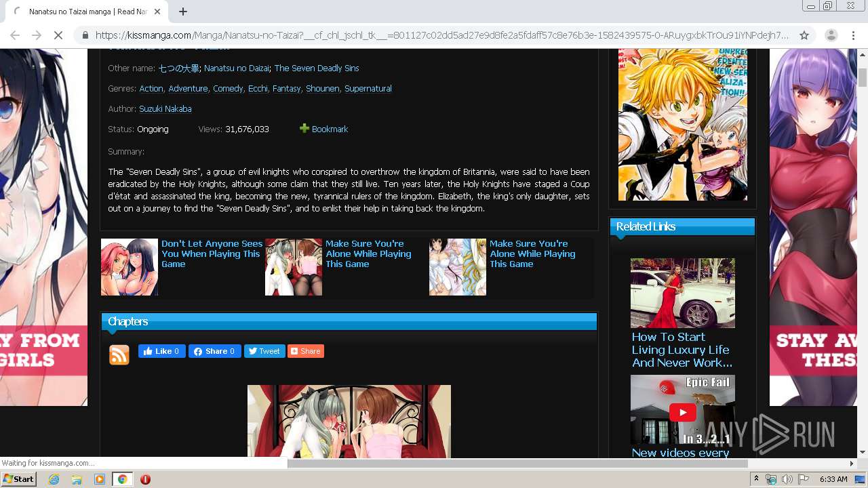This screenshot has height=488, width=868.
Task: Click the vertical page scrollbar thumb
Action: coord(863,77)
